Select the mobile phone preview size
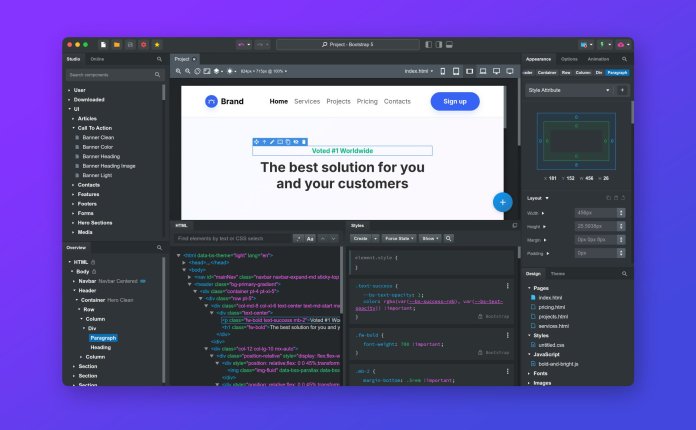This screenshot has width=696, height=430. 443,71
